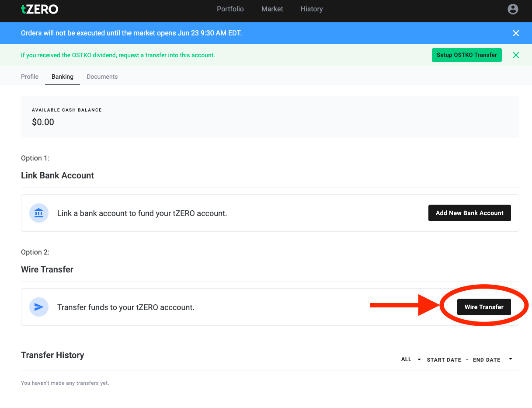Open the START DATE selector

444,359
